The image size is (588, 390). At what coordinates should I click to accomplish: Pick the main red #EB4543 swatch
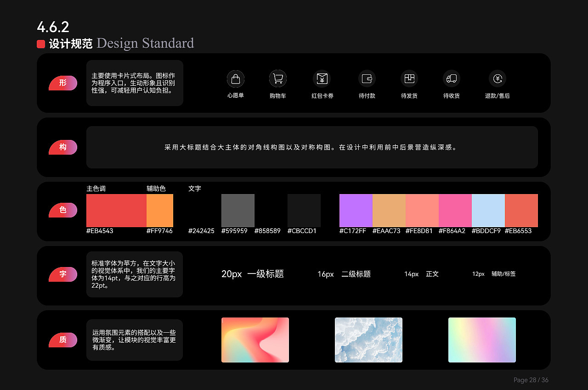[x=116, y=211]
